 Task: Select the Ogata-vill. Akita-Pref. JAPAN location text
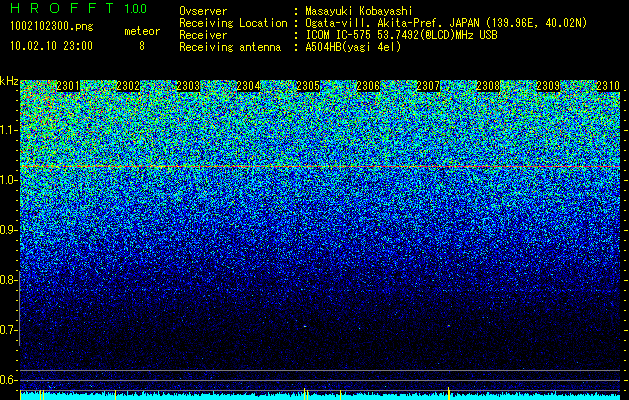pyautogui.click(x=446, y=23)
